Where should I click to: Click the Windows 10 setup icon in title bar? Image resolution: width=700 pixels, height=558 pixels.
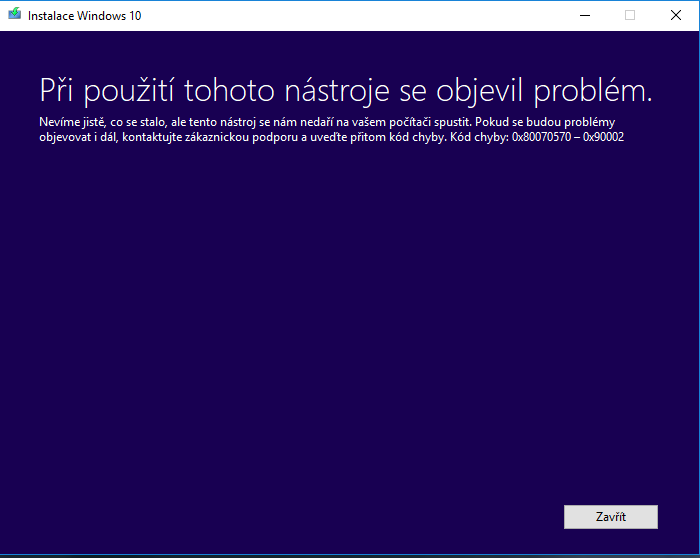[14, 14]
